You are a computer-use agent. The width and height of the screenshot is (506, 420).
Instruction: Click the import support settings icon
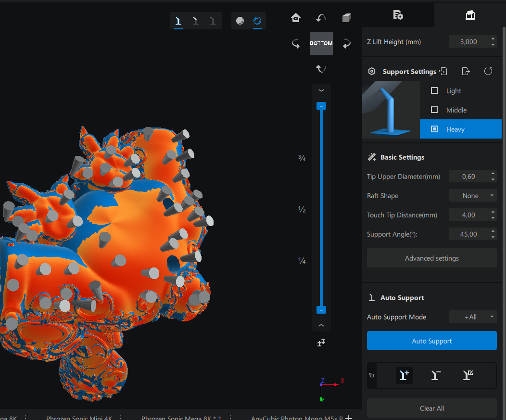443,71
